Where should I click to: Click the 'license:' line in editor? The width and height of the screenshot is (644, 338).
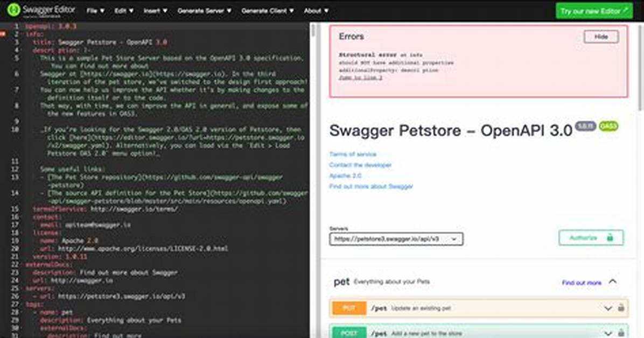47,233
